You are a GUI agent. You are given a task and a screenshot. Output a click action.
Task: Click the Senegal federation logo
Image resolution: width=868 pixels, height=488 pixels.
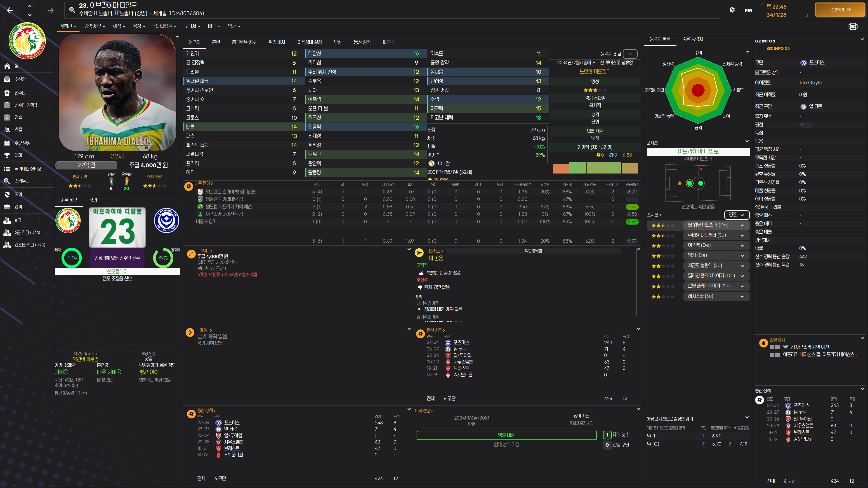coord(27,41)
